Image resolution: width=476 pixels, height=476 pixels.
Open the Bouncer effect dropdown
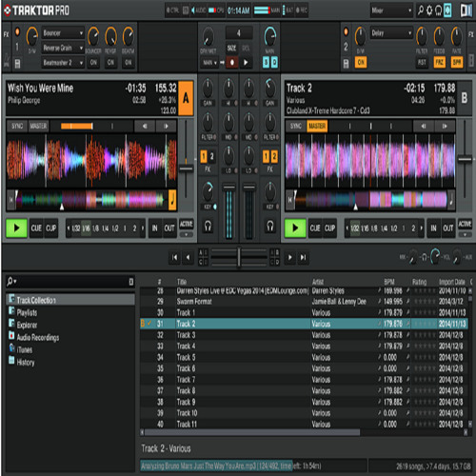click(x=63, y=33)
